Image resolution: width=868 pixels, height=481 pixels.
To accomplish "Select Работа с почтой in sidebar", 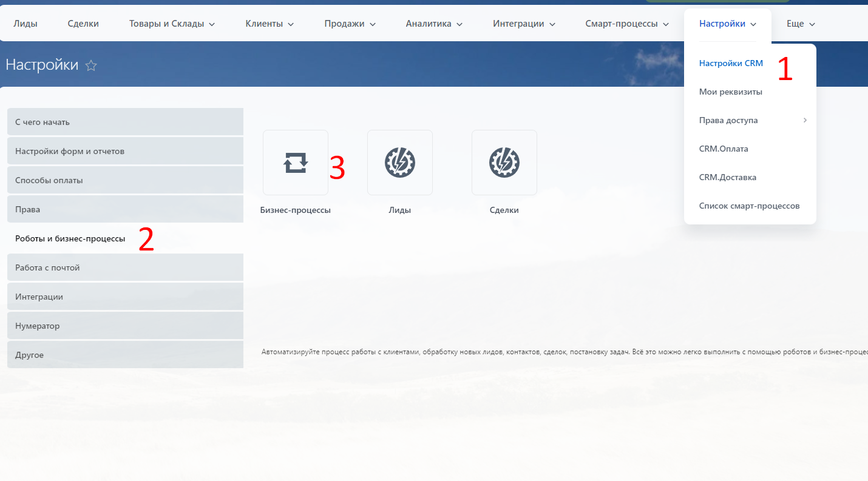I will pos(125,267).
